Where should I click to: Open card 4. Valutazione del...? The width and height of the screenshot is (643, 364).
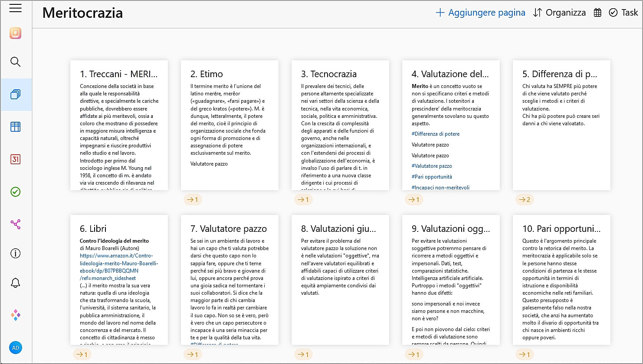tap(451, 125)
